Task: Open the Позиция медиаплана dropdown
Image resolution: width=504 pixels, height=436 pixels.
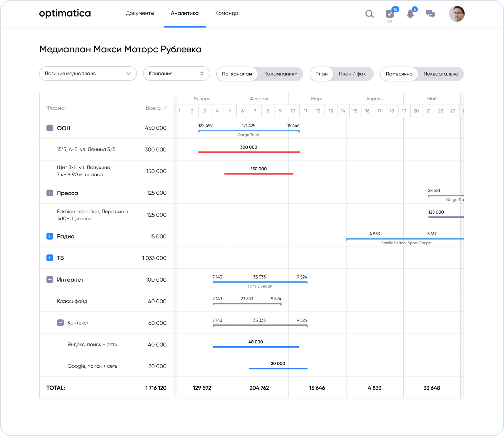Action: tap(88, 74)
